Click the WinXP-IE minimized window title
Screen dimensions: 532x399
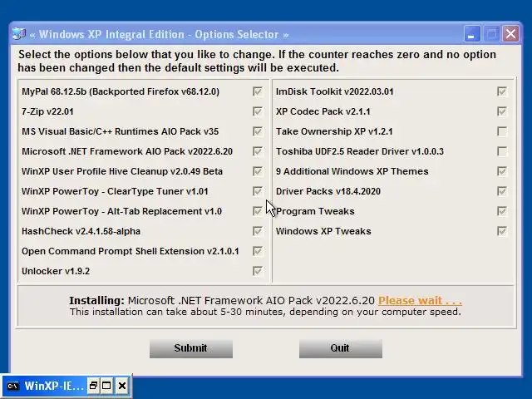click(54, 386)
